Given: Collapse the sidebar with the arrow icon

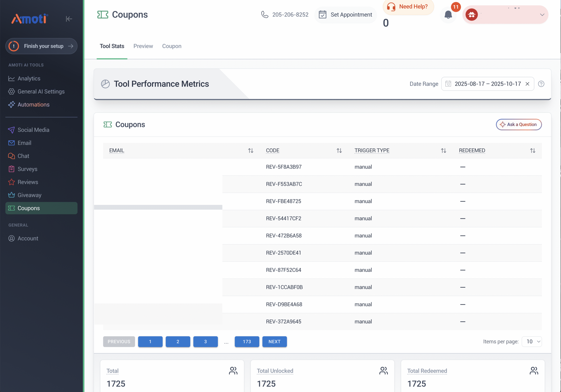Looking at the screenshot, I should pos(69,19).
